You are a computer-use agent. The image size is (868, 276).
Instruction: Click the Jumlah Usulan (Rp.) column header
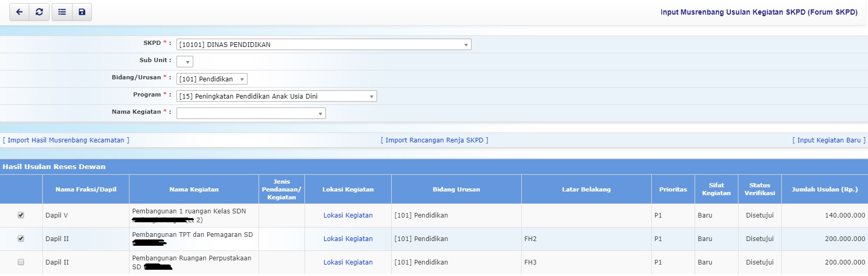(825, 189)
